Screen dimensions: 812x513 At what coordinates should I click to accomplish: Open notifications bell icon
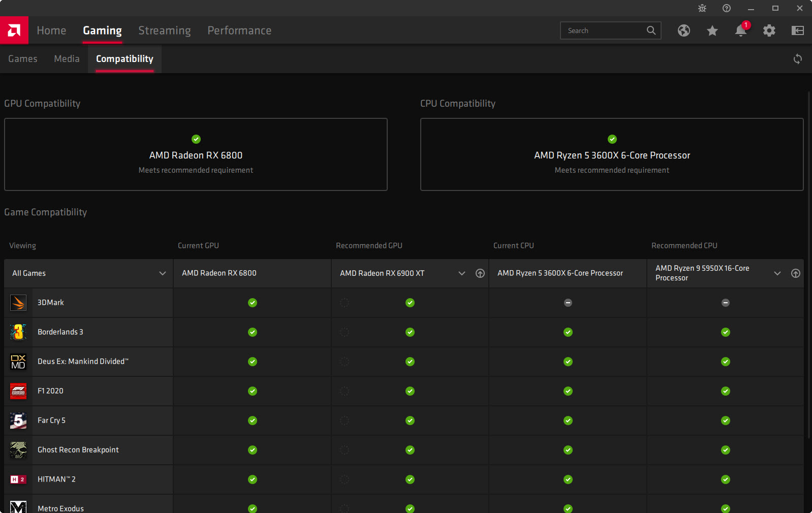(x=740, y=31)
